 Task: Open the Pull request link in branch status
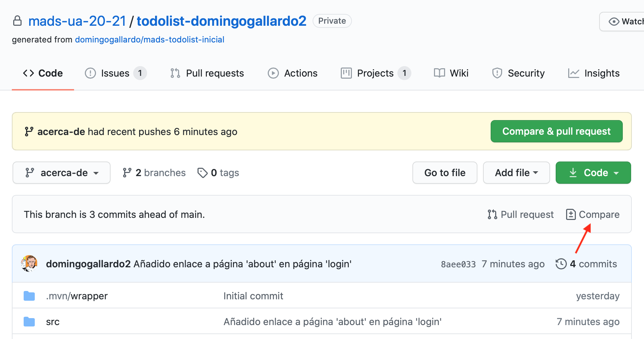click(x=521, y=214)
